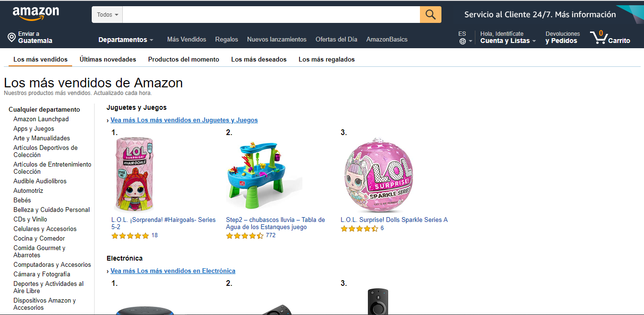The height and width of the screenshot is (315, 644).
Task: Click the globe language icon
Action: tap(462, 41)
